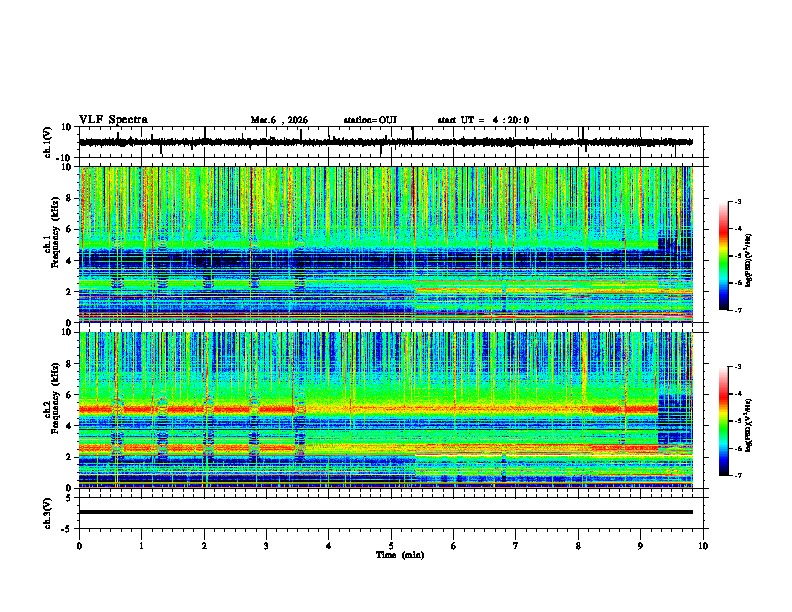The width and height of the screenshot is (792, 612).
Task: Click the "ch.3(V)" axis label
Action: [x=48, y=513]
